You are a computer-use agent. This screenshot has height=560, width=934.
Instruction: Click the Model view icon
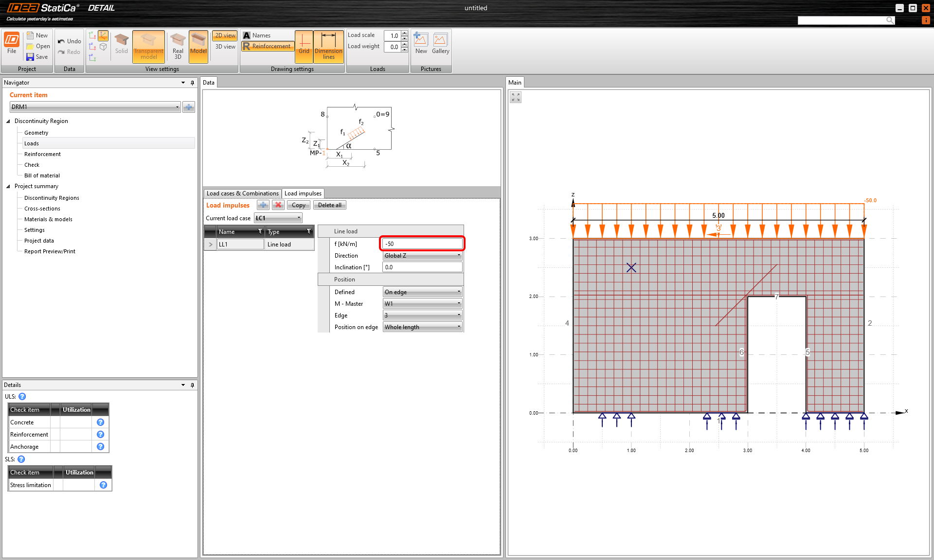(x=198, y=46)
